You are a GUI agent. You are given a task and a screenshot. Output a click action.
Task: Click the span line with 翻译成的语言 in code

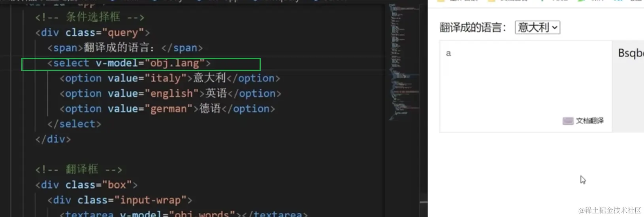(x=125, y=48)
